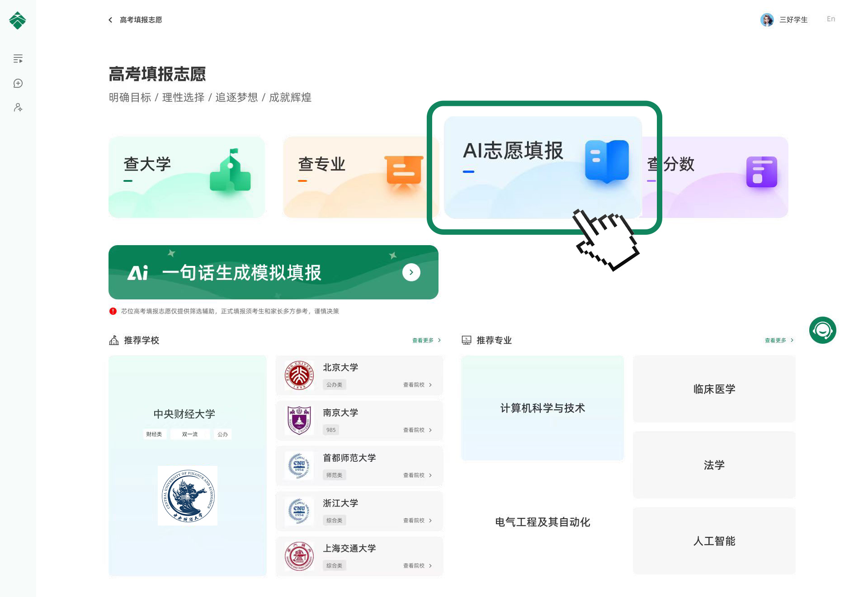This screenshot has height=597, width=868.
Task: Open the 中央财经大学 logo thumbnail
Action: 188,496
